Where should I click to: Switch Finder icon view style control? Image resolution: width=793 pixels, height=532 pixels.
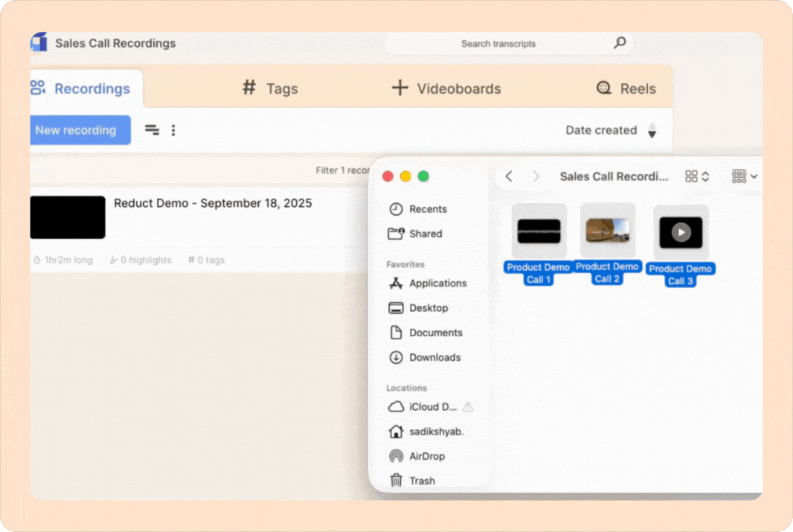[x=697, y=176]
